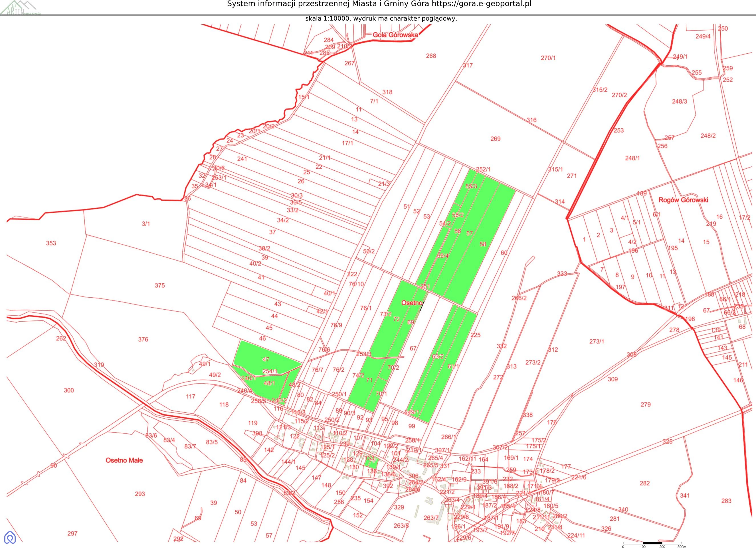This screenshot has height=548, width=756.
Task: Click the blue Otodom watermark icon
Action: (x=10, y=537)
